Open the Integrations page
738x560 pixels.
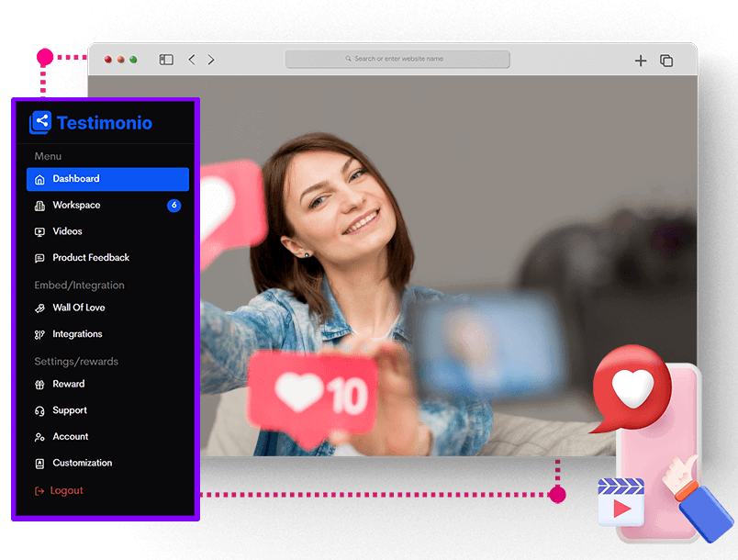click(77, 334)
